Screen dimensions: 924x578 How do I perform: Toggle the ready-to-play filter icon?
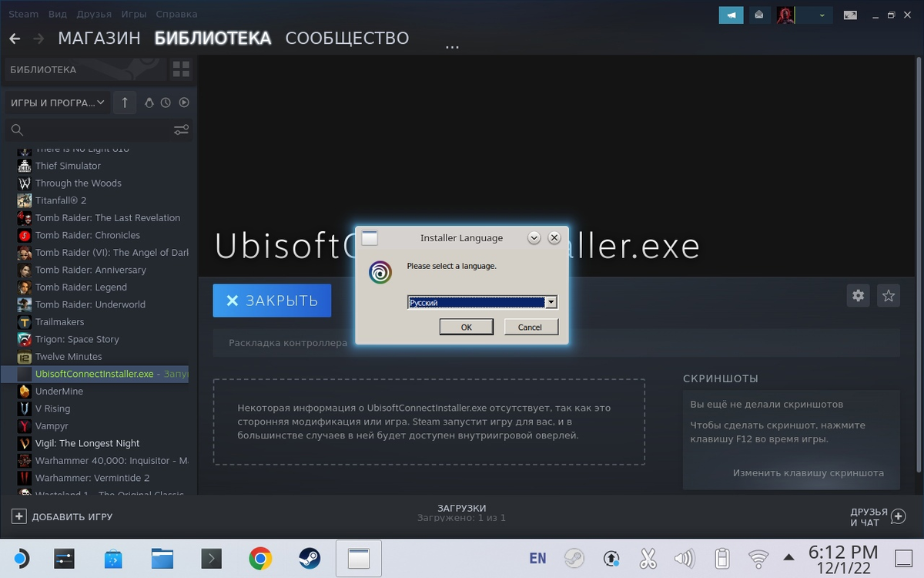point(184,102)
